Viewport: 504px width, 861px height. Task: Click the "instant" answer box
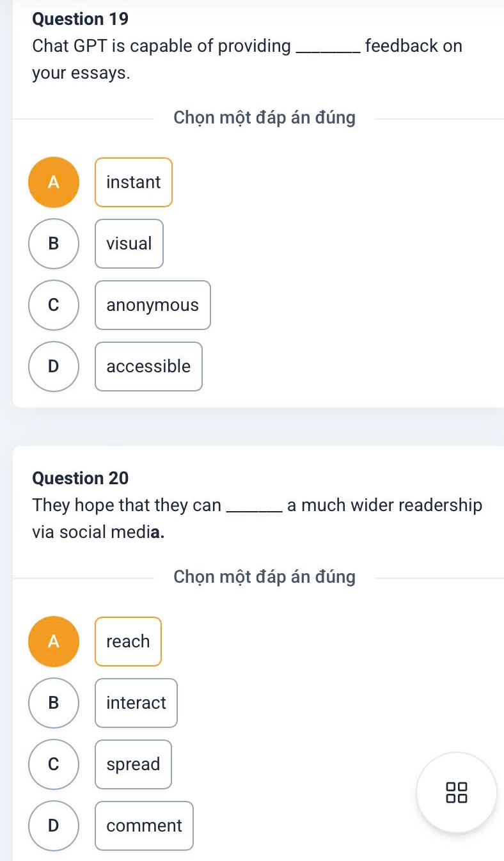(x=134, y=182)
